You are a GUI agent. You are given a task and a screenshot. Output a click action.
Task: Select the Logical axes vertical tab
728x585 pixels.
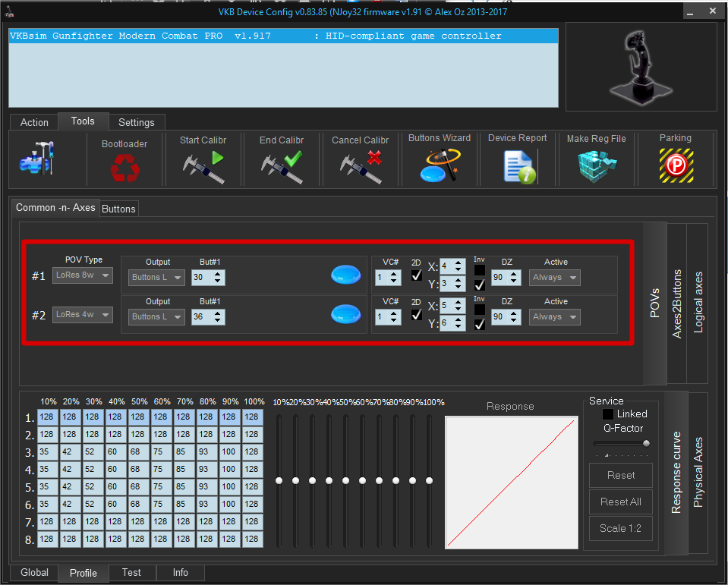(x=698, y=303)
